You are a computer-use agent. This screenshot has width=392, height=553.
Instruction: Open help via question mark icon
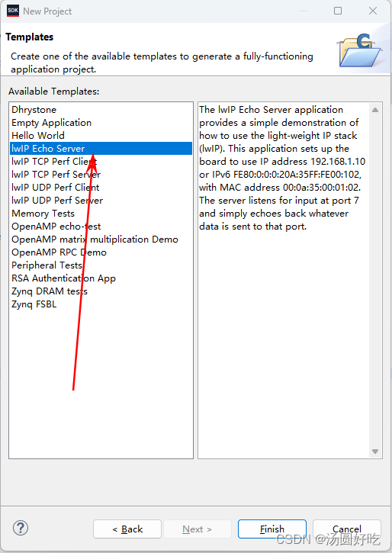pos(21,528)
